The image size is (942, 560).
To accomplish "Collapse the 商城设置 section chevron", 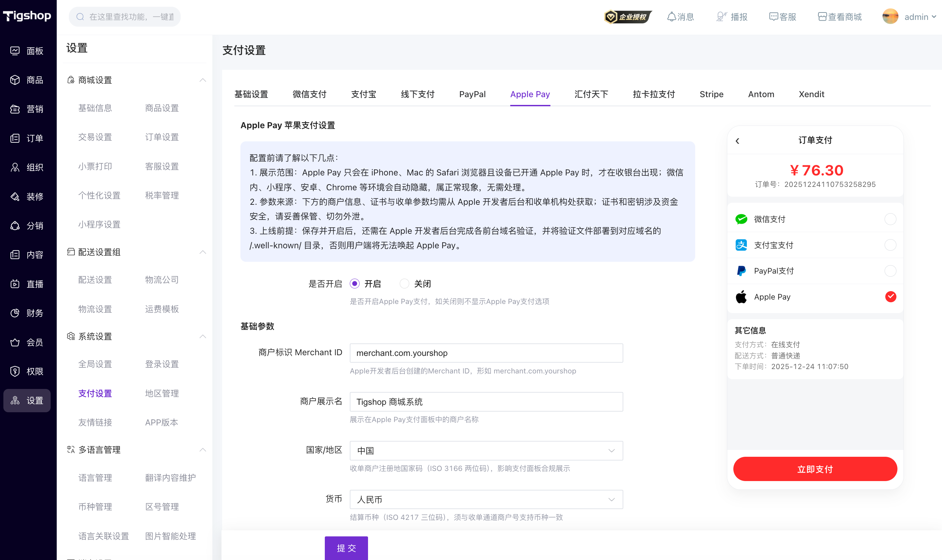I will [203, 80].
